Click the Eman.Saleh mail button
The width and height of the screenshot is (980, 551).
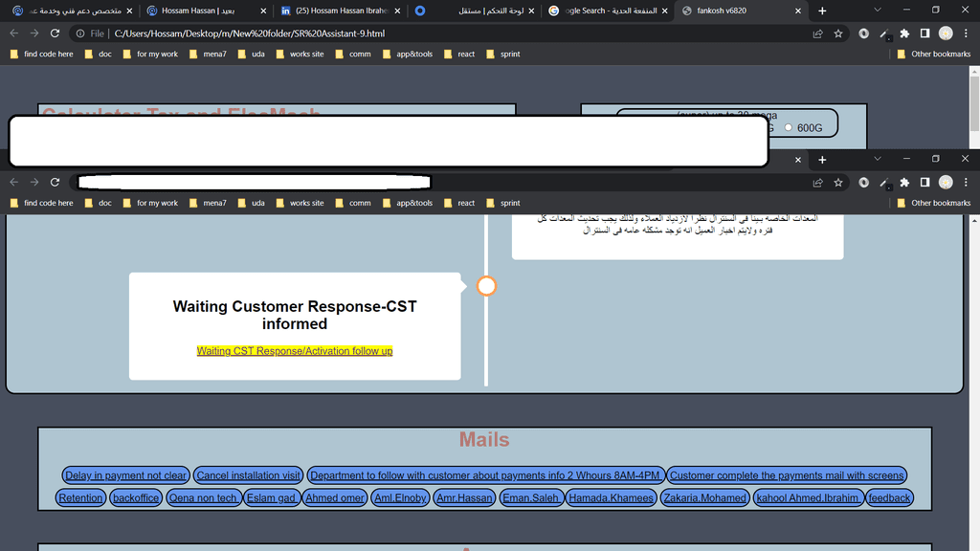pyautogui.click(x=532, y=497)
